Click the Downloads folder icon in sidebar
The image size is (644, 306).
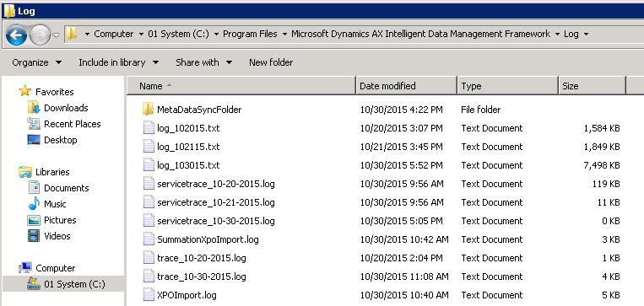pos(34,108)
